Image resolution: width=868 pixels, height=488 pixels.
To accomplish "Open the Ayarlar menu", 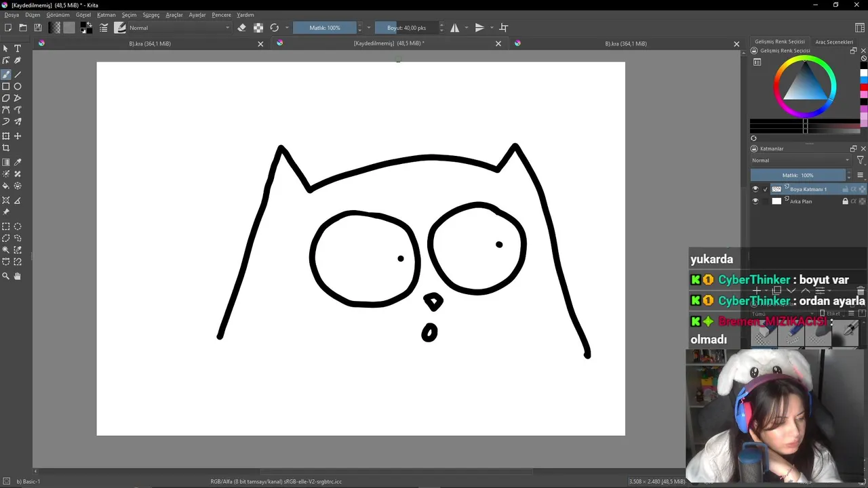I will coord(197,15).
